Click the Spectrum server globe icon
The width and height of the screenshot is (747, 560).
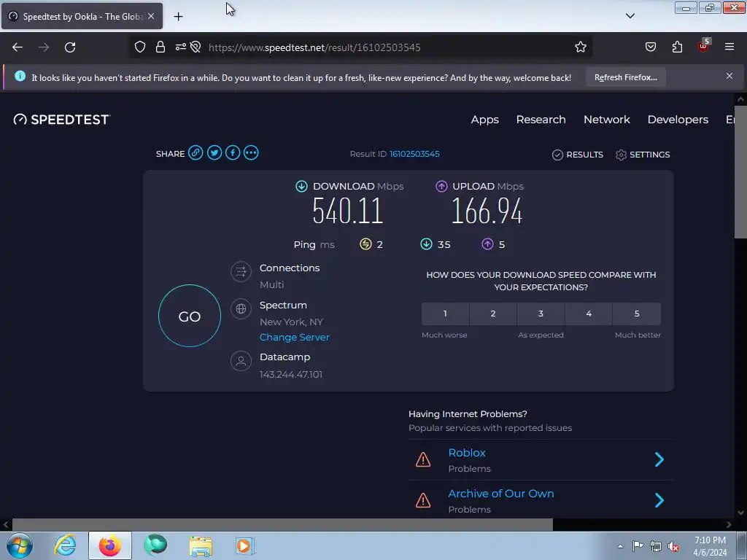click(x=241, y=309)
